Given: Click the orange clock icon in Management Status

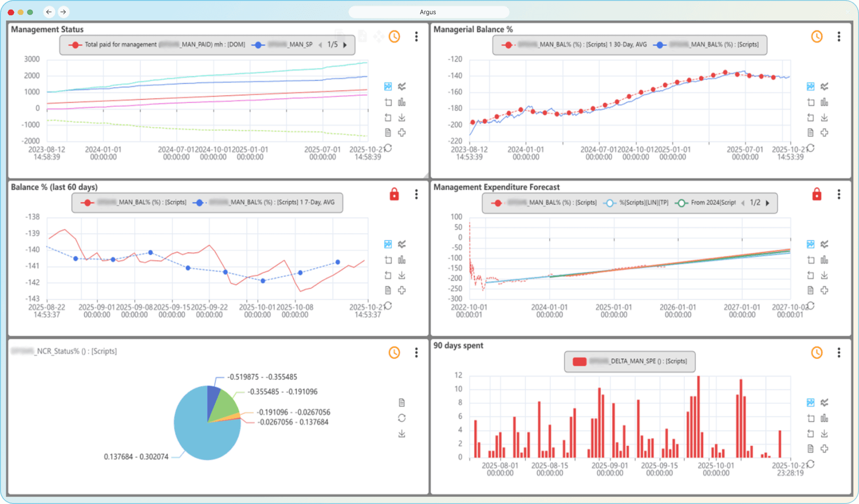Looking at the screenshot, I should coord(394,37).
